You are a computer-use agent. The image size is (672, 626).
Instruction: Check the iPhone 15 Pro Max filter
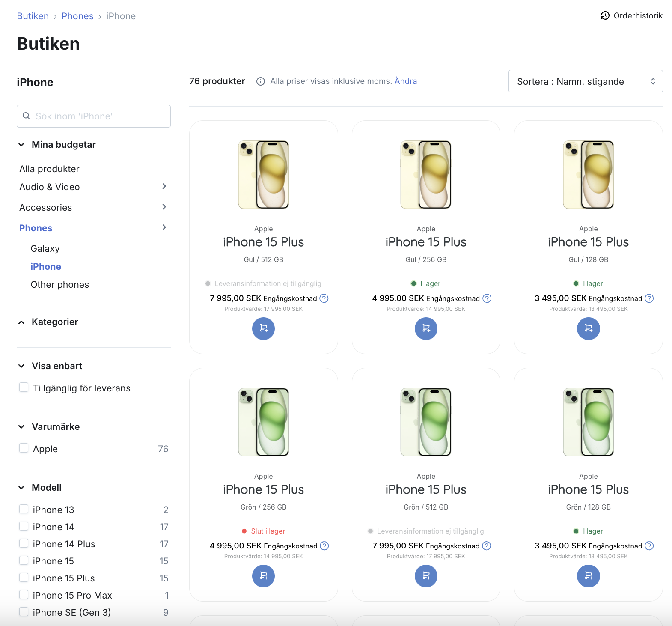click(24, 595)
